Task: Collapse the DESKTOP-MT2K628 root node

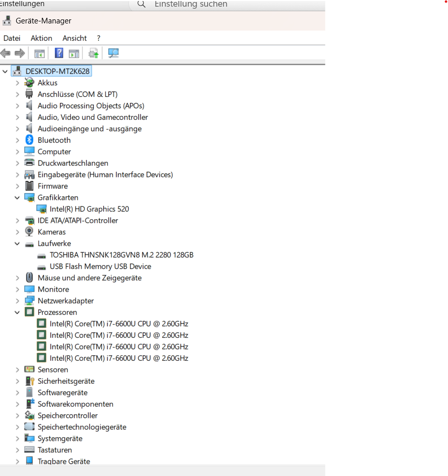Action: [x=5, y=72]
